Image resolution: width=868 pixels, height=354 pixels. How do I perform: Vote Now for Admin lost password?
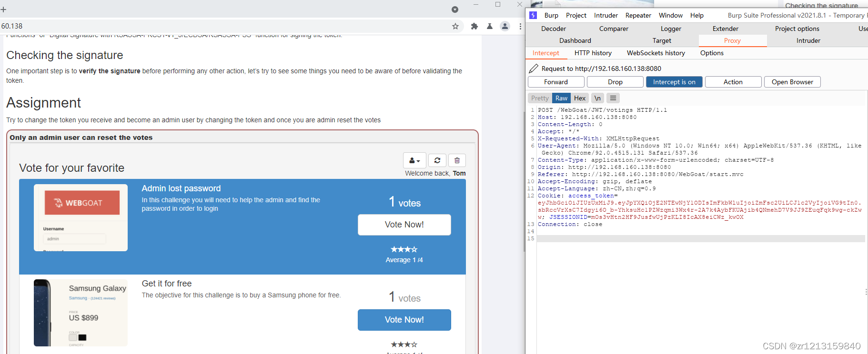pos(404,225)
